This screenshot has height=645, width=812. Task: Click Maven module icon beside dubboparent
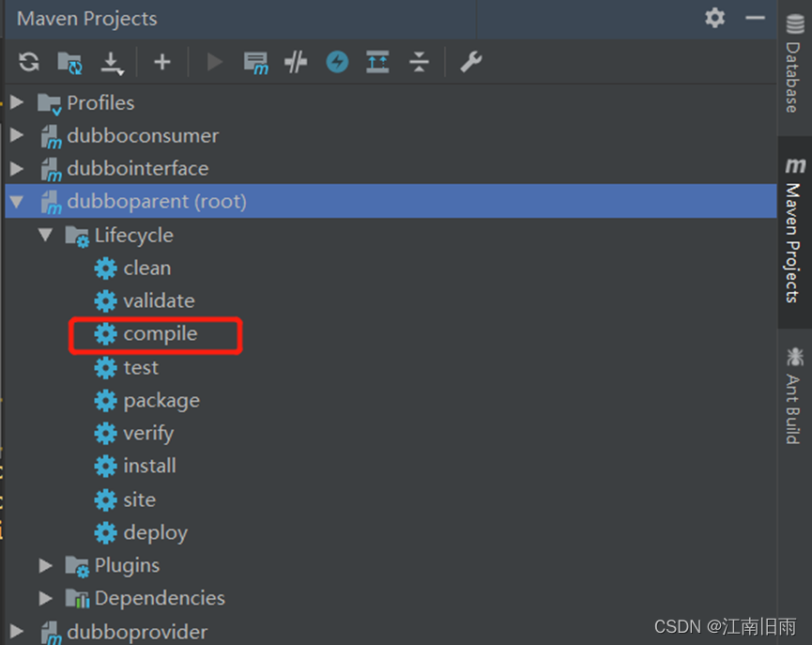click(52, 203)
